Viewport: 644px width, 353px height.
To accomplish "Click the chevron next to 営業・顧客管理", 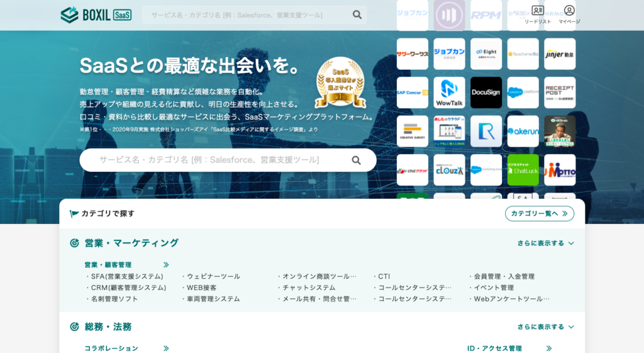I will 166,265.
